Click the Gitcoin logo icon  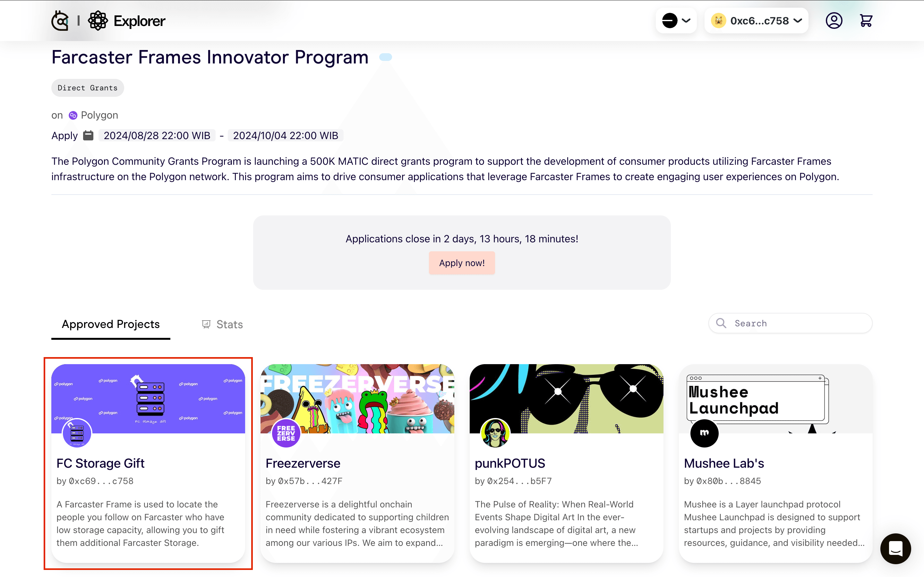click(x=60, y=21)
